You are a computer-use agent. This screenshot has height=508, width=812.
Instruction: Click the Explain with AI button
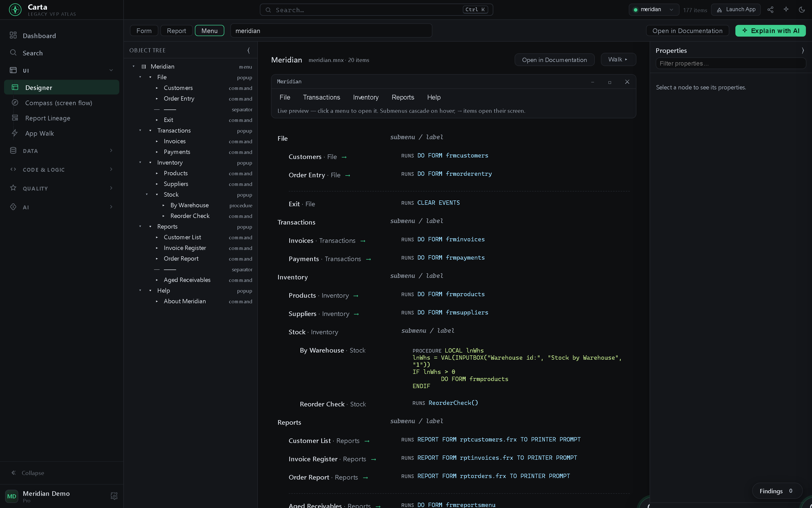pos(770,30)
